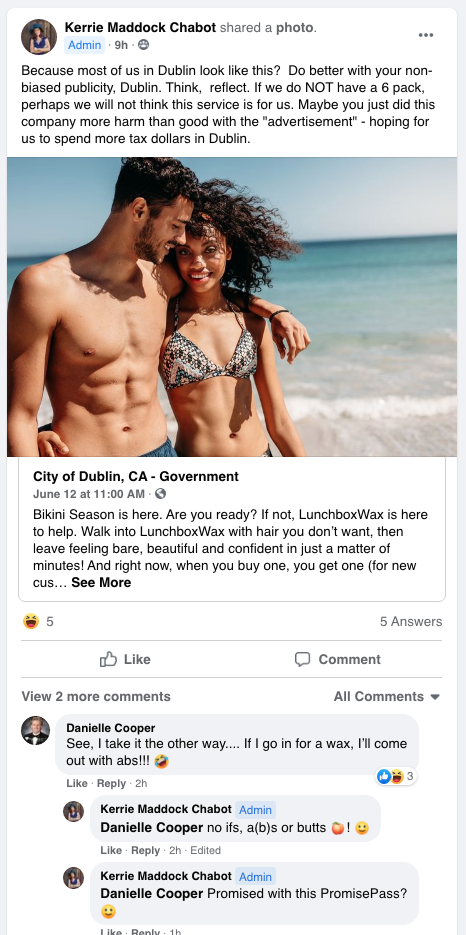466x935 pixels.
Task: Click the Admin badge beside post author
Action: point(85,45)
